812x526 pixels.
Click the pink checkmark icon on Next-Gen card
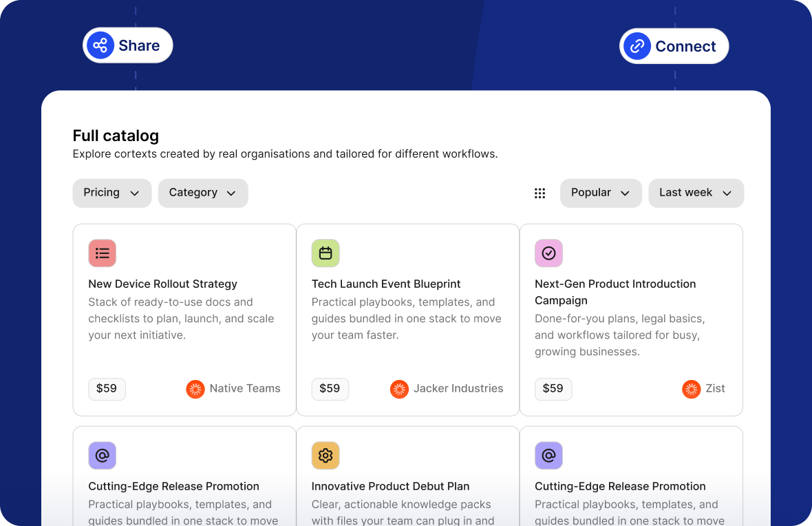(548, 253)
